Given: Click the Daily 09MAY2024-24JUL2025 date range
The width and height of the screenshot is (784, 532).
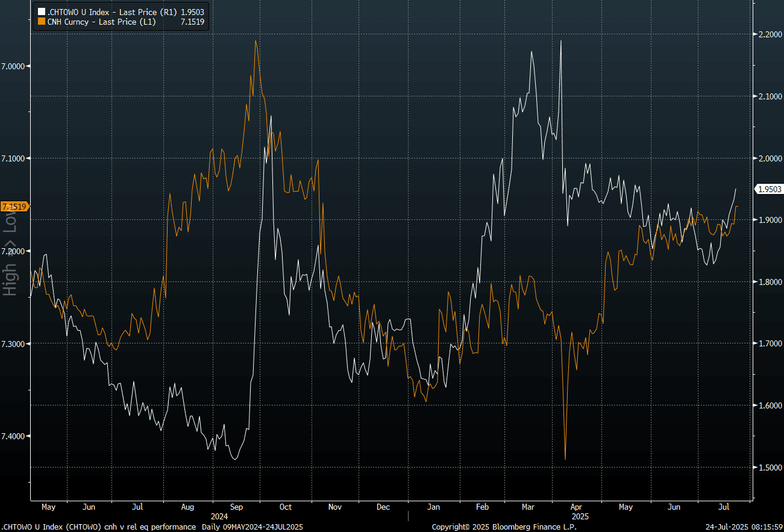Looking at the screenshot, I should pos(251,527).
